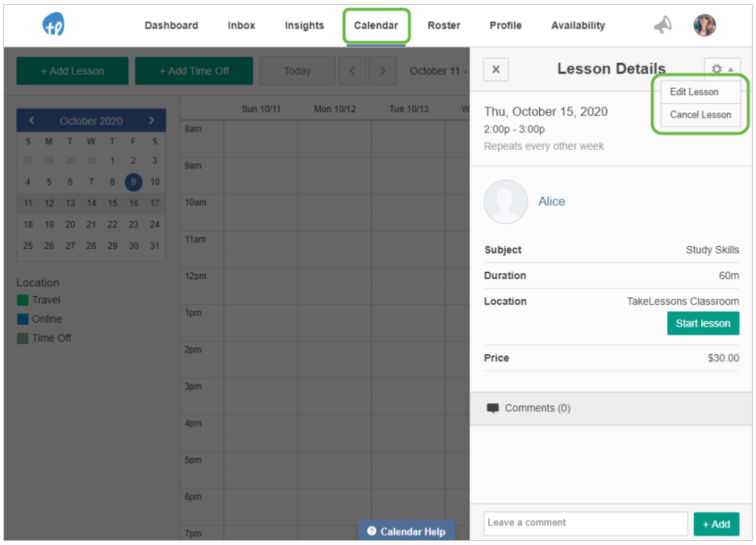Open student Alice's profile link

tap(552, 202)
